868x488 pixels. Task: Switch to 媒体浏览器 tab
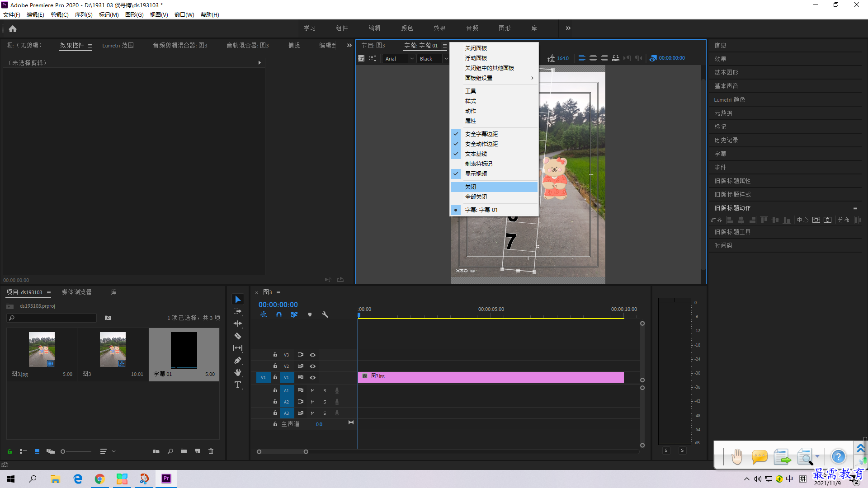(76, 292)
